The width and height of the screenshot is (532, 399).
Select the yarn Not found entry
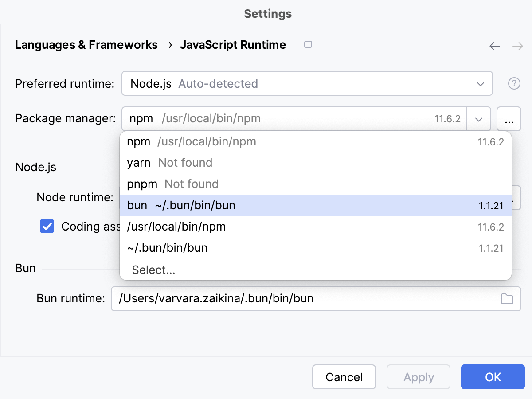pos(168,163)
